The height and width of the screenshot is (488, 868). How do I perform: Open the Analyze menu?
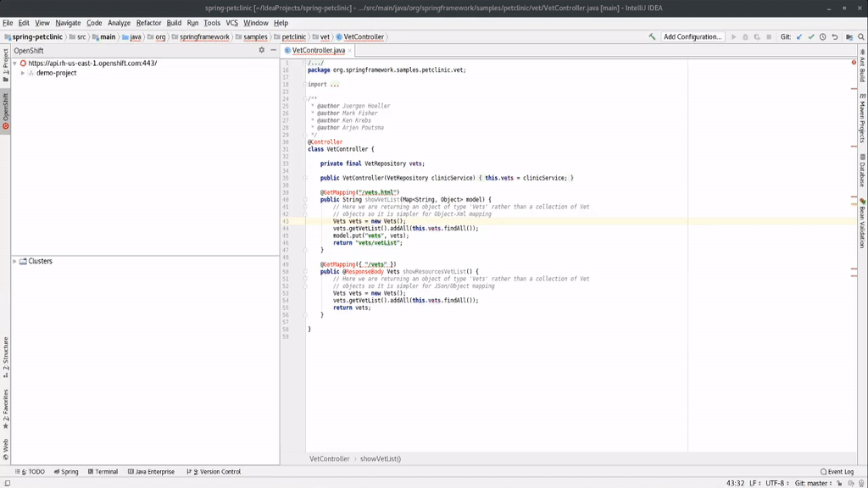click(119, 23)
